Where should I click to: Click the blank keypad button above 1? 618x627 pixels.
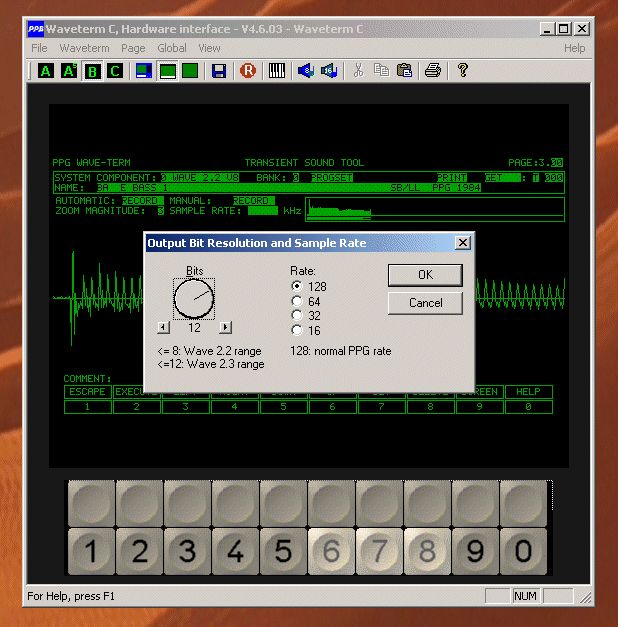pos(92,503)
